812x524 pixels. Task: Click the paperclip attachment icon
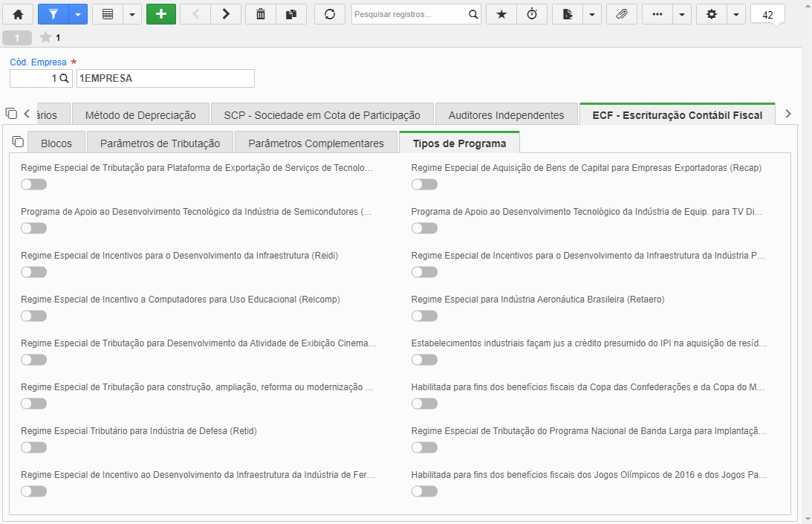pyautogui.click(x=622, y=15)
